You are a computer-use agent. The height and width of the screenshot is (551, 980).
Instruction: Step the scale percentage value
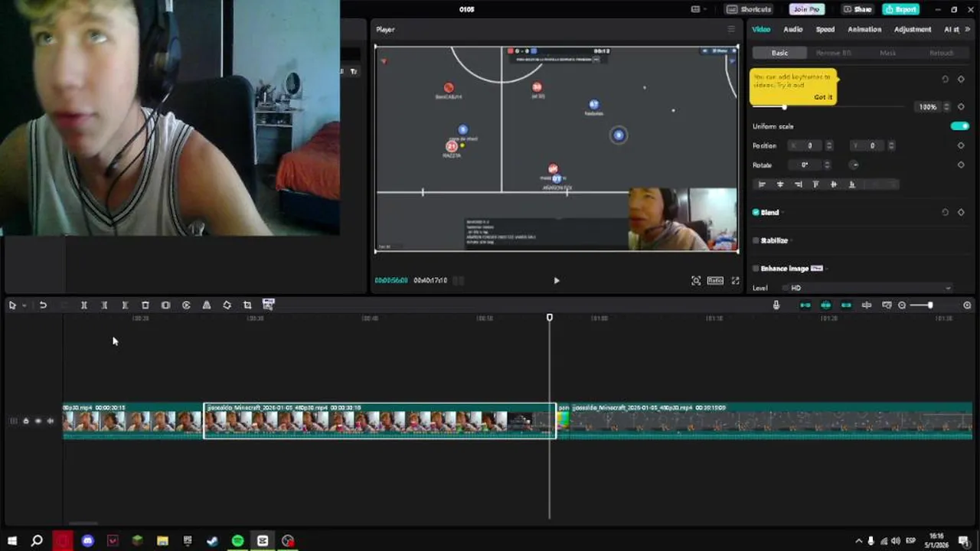click(947, 107)
